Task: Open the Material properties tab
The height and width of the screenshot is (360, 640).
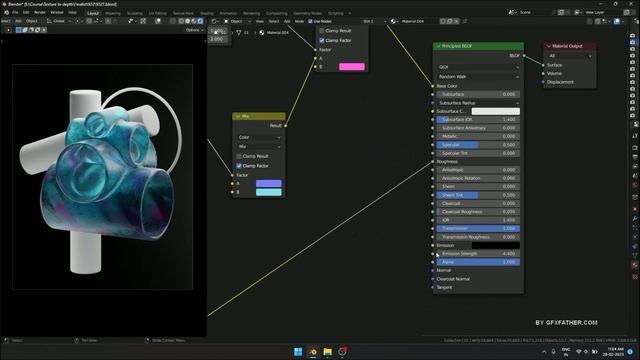Action: click(635, 265)
